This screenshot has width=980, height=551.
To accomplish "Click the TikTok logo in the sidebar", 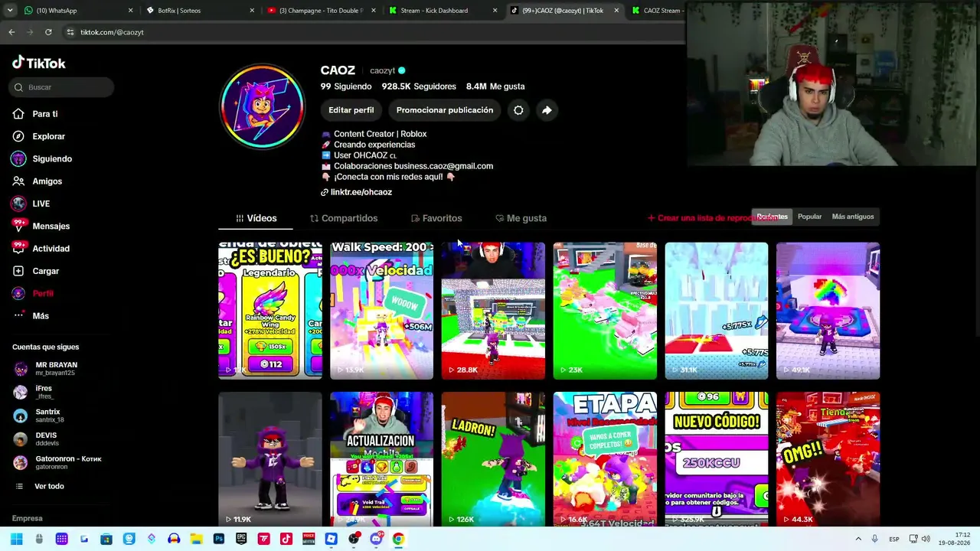I will 39,64.
